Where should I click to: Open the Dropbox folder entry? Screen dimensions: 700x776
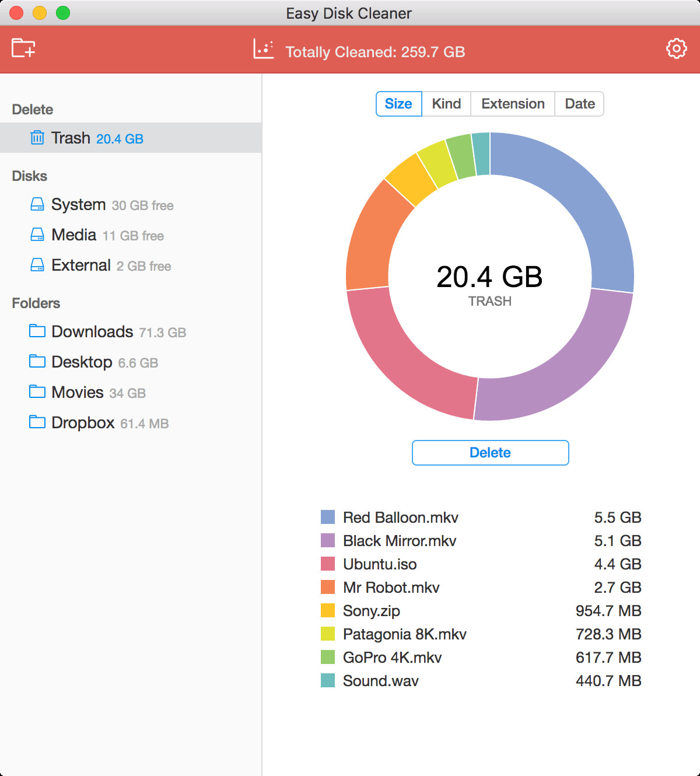131,422
